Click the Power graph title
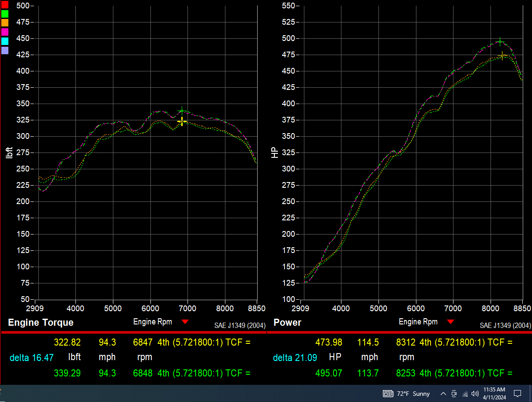 click(x=287, y=323)
